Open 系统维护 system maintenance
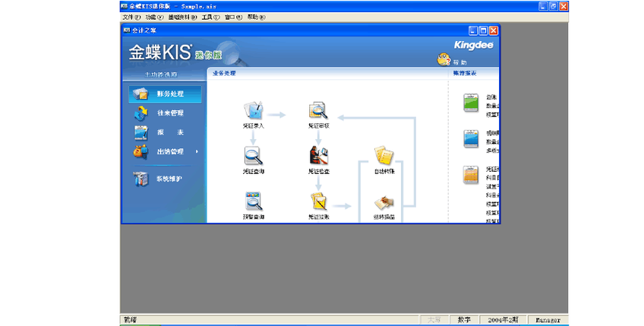Screen dimensions: 644x326 click(165, 179)
